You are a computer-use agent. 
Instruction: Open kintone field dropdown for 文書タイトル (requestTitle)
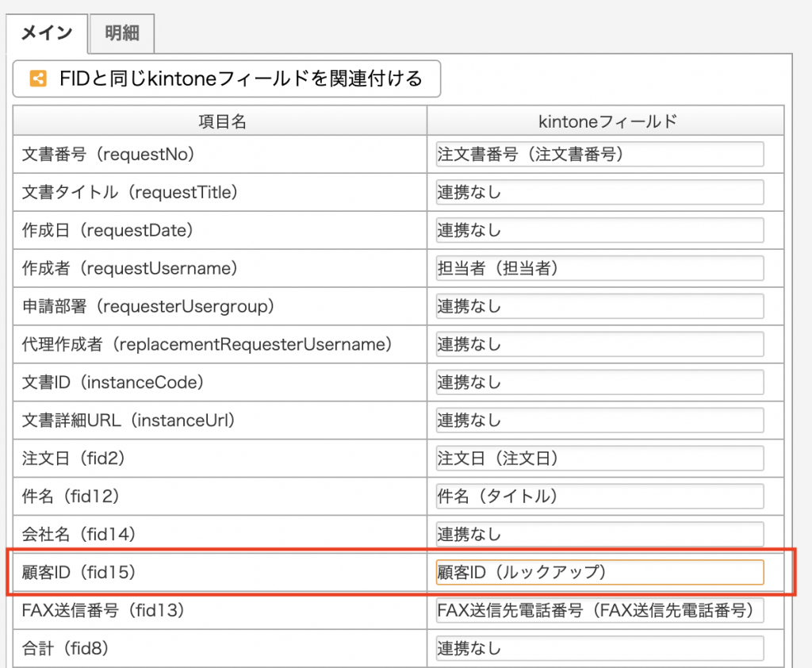pyautogui.click(x=599, y=192)
